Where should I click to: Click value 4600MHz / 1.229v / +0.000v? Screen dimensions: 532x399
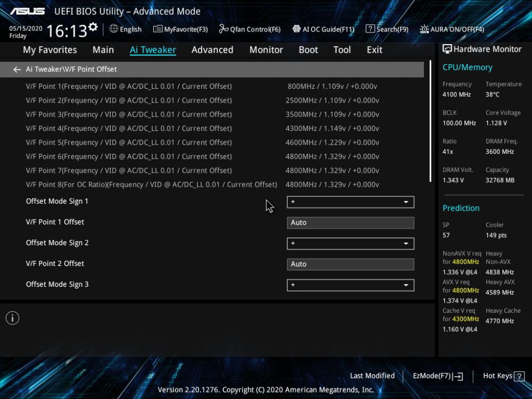tap(332, 143)
